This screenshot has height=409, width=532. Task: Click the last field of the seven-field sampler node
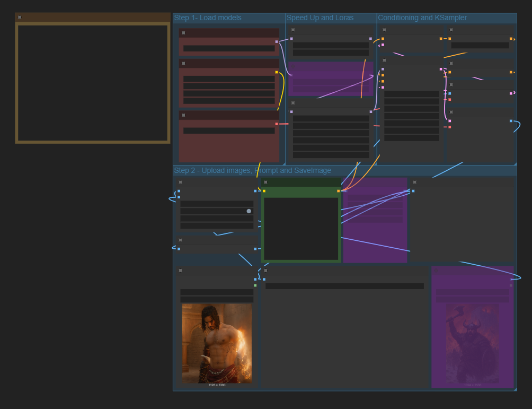(x=412, y=138)
